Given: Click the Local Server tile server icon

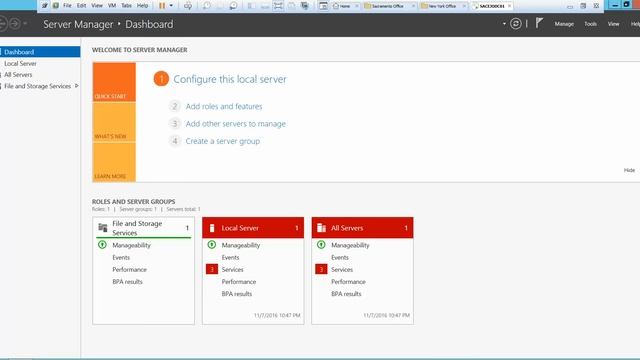Looking at the screenshot, I should coord(212,228).
